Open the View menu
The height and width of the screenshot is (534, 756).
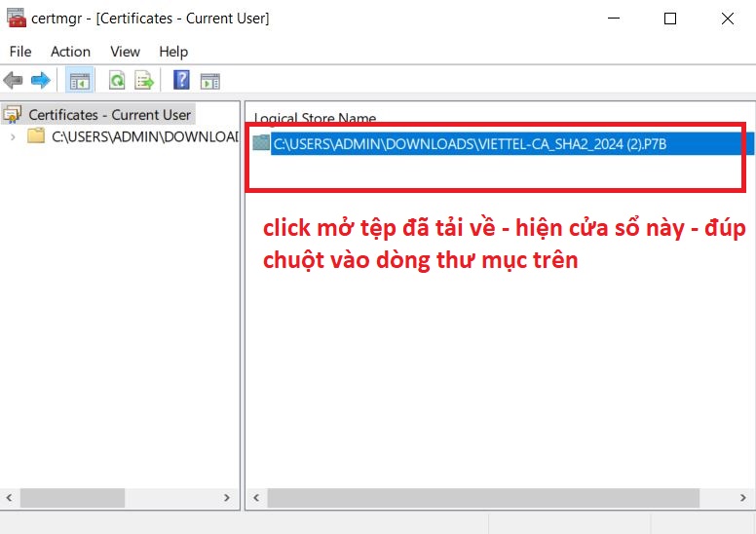pyautogui.click(x=125, y=52)
